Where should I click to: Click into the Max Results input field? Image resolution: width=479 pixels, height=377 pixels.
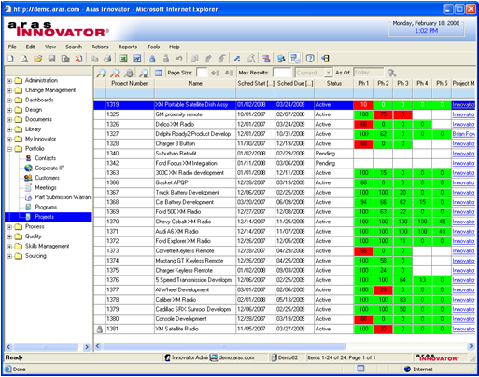coord(282,72)
